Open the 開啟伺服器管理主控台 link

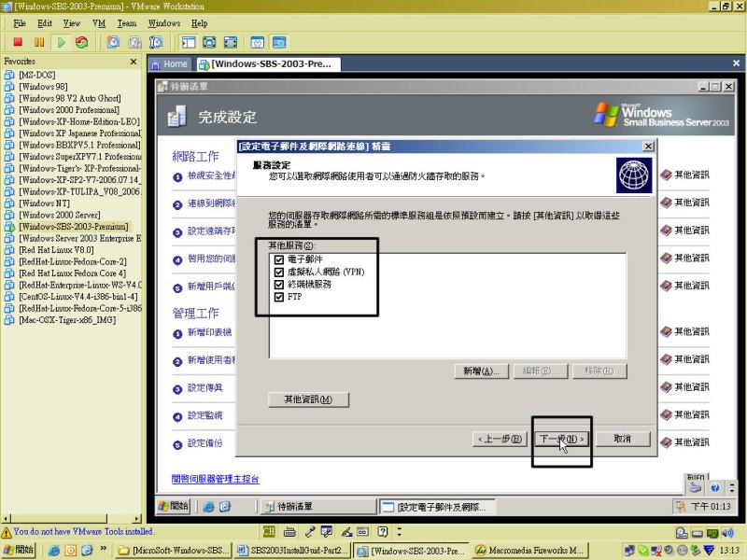pyautogui.click(x=216, y=479)
